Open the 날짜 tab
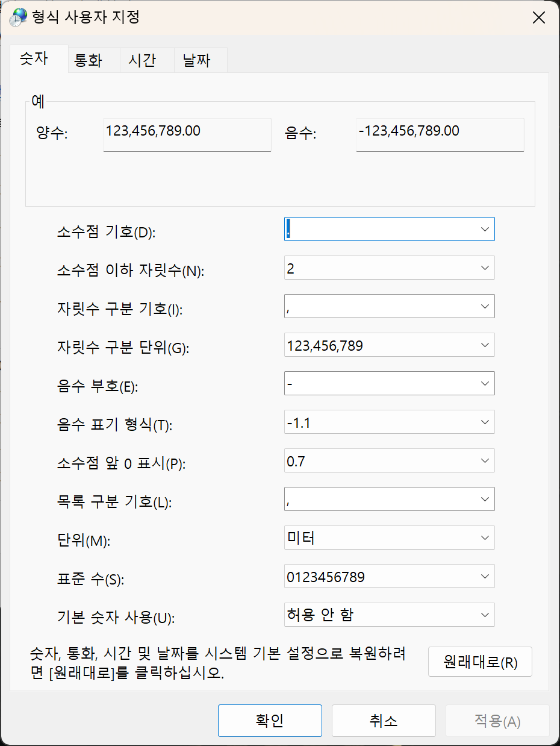Viewport: 560px width, 746px height. coord(196,61)
